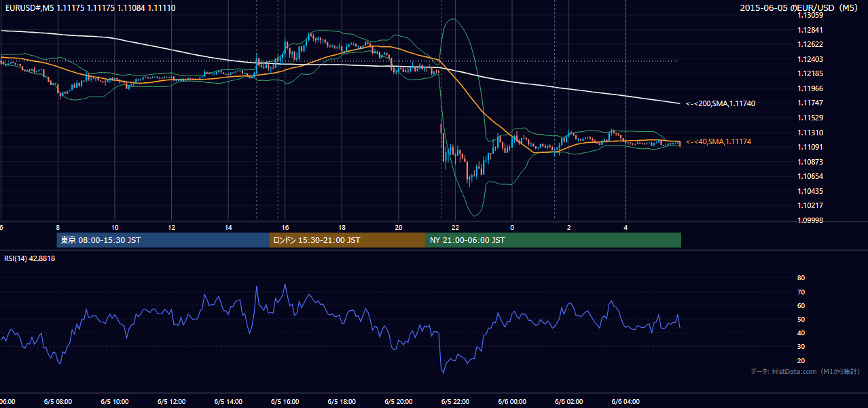This screenshot has width=868, height=408.
Task: Click the 6/5 16:00 time axis label
Action: pyautogui.click(x=285, y=402)
